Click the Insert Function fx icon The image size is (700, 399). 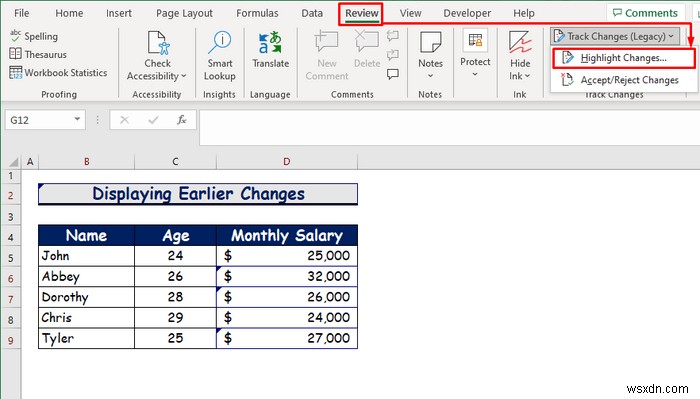click(182, 120)
